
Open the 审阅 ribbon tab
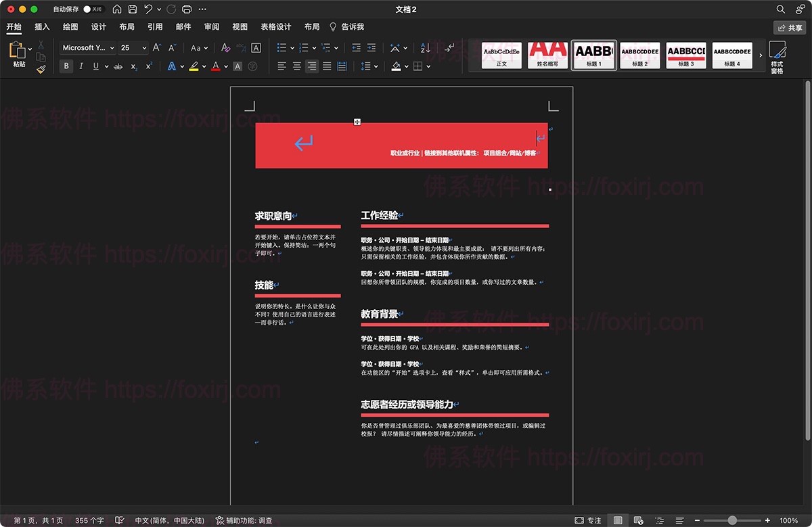coord(211,26)
